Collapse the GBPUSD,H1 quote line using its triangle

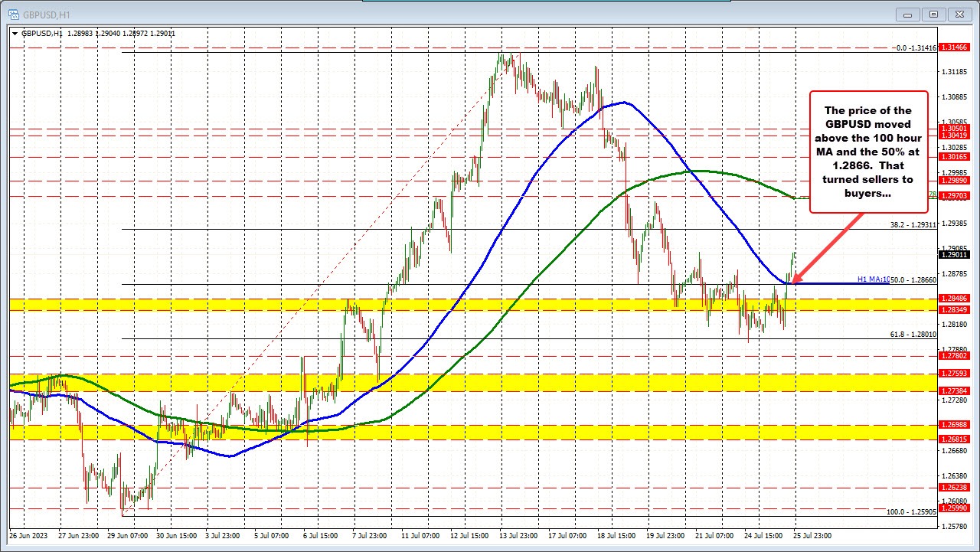(14, 34)
